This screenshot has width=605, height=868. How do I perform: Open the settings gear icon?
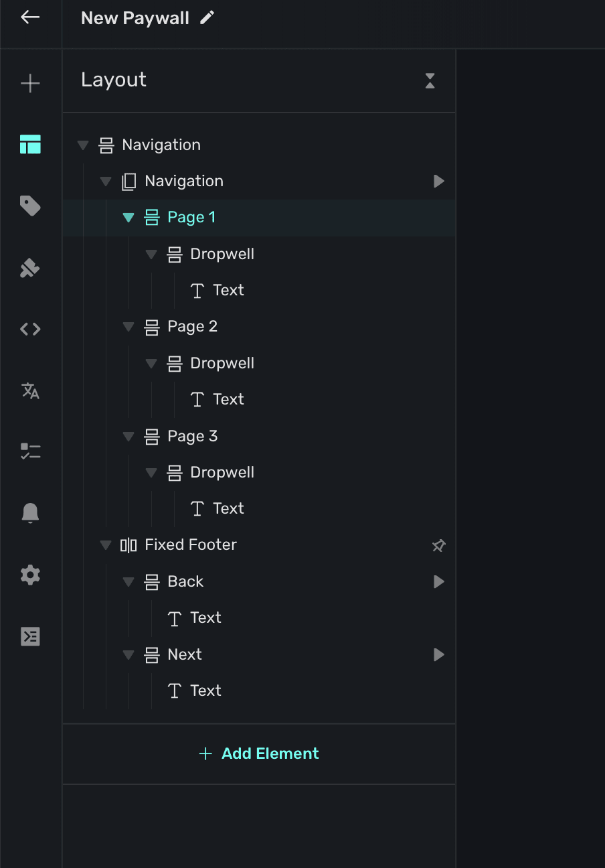click(30, 575)
